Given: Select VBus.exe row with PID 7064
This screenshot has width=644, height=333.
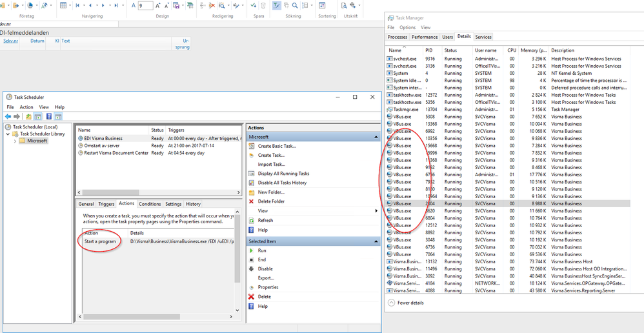Looking at the screenshot, I should pos(508,254).
